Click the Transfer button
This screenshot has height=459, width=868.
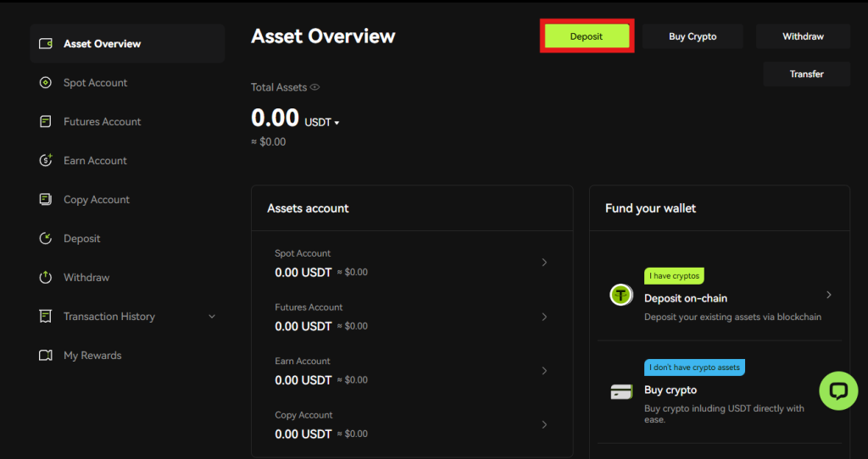pyautogui.click(x=807, y=75)
